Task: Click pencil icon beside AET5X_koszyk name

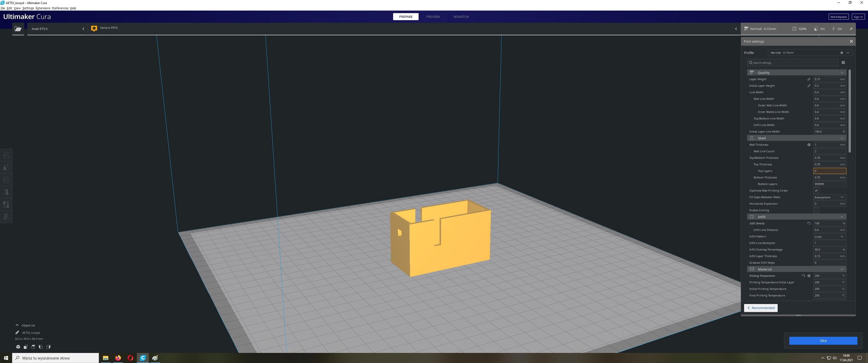Action: click(x=17, y=332)
